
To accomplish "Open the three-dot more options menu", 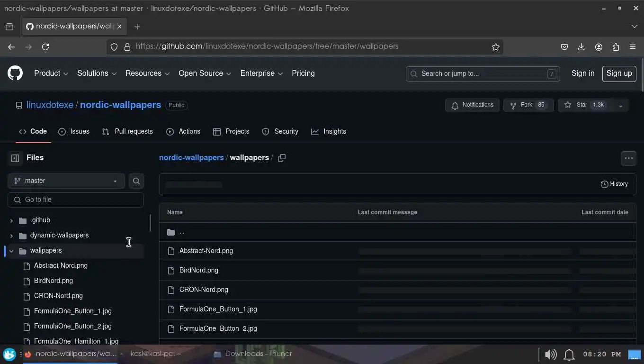I will (x=628, y=158).
